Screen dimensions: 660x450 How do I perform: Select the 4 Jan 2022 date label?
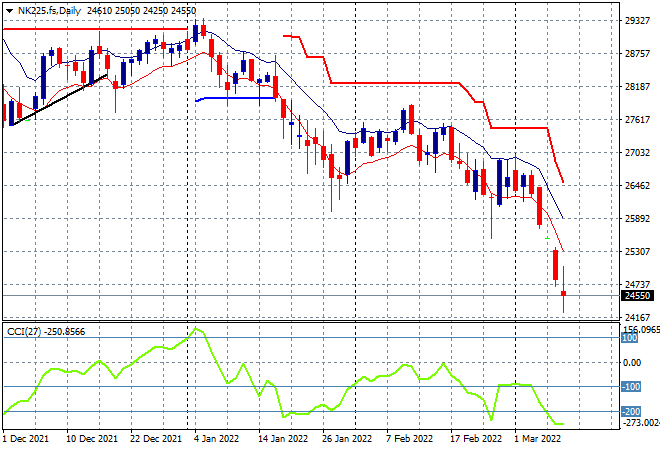click(x=216, y=439)
